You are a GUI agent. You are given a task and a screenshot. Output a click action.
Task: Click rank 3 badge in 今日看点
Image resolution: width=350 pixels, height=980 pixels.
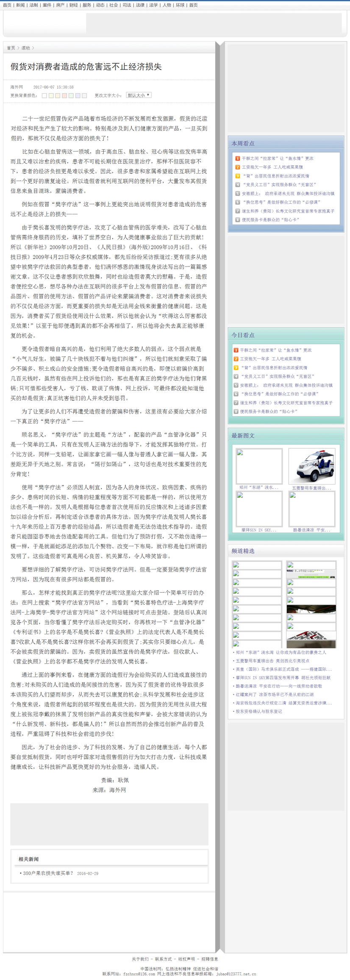click(236, 368)
